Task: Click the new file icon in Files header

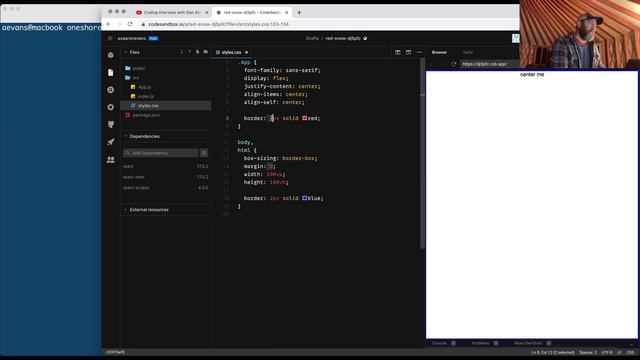Action: 198,52
